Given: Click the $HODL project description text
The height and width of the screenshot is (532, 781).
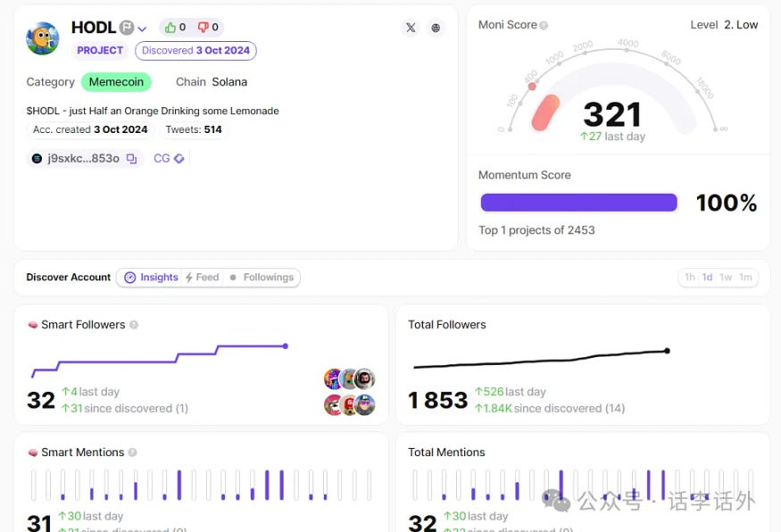Looking at the screenshot, I should pyautogui.click(x=153, y=111).
